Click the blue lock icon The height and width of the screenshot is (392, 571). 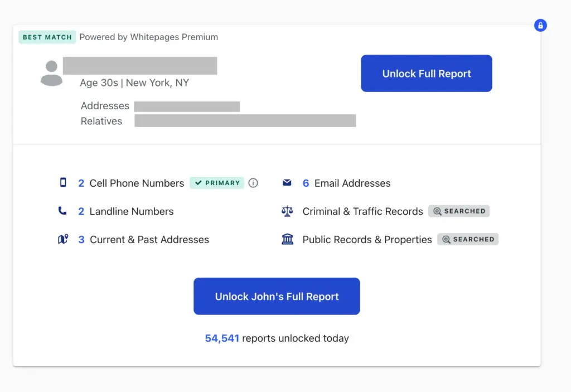(x=540, y=25)
